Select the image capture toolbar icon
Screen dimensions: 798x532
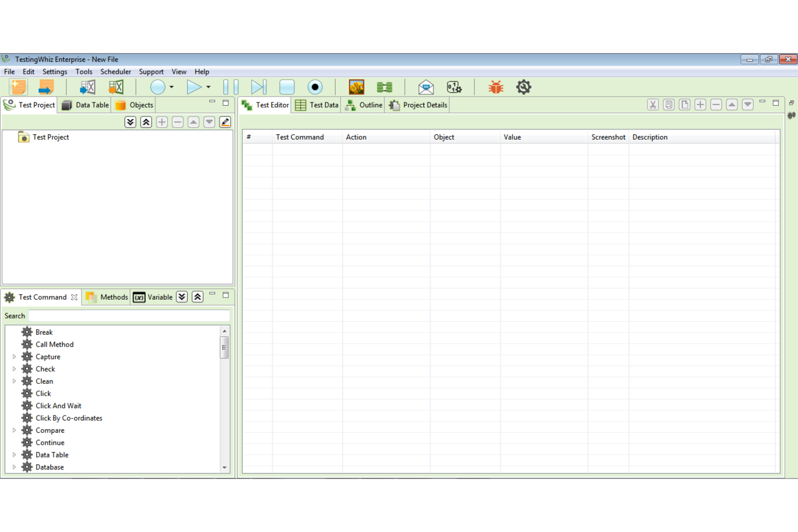coord(356,87)
